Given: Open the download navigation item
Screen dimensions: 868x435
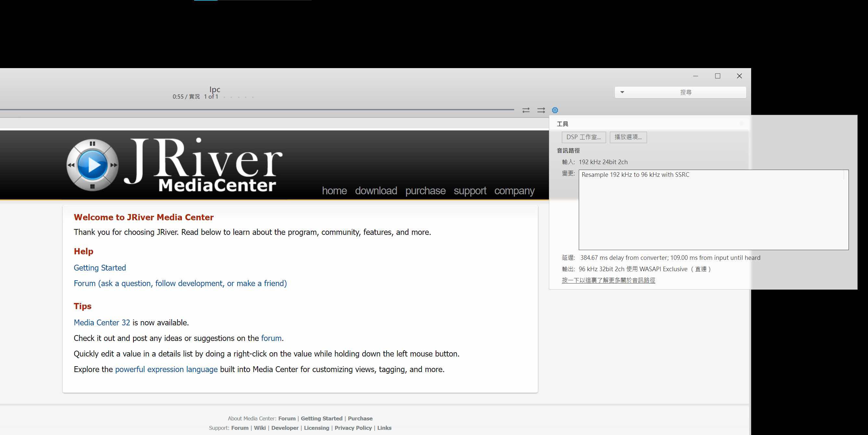Looking at the screenshot, I should (376, 190).
